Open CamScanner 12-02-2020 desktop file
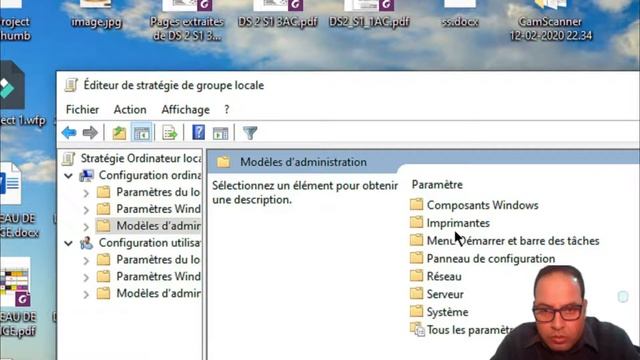Screen dimensions: 640x360 pyautogui.click(x=551, y=20)
